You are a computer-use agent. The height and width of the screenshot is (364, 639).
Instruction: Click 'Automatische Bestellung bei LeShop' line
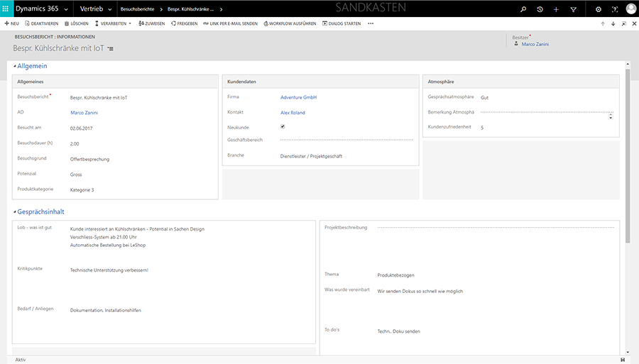(108, 245)
